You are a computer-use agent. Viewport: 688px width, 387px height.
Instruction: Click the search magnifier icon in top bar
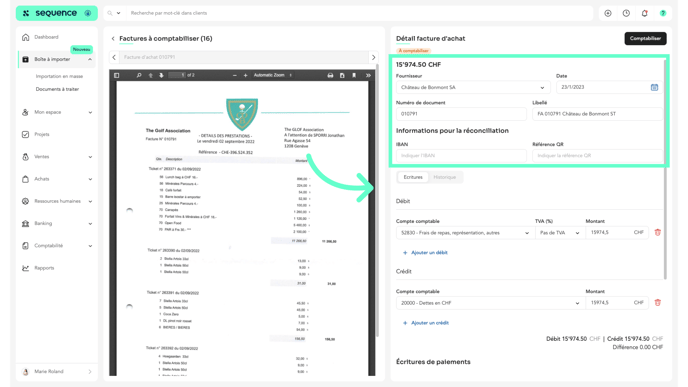pyautogui.click(x=110, y=13)
